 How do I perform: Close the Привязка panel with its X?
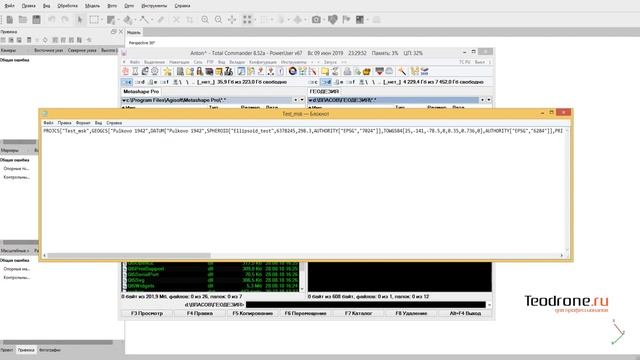(120, 31)
